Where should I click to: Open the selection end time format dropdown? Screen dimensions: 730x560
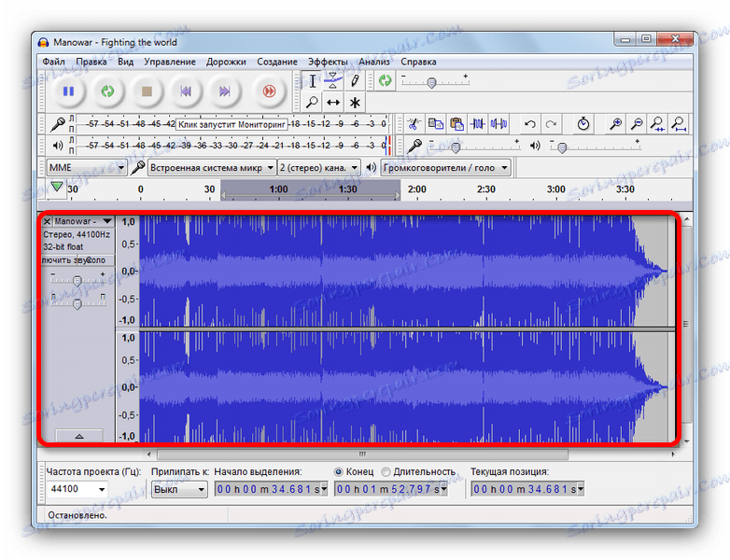click(x=443, y=489)
